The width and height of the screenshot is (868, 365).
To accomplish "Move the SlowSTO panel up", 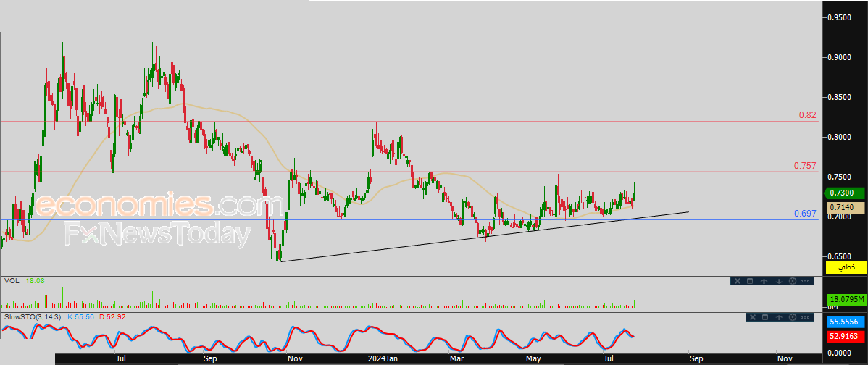I will [x=780, y=317].
